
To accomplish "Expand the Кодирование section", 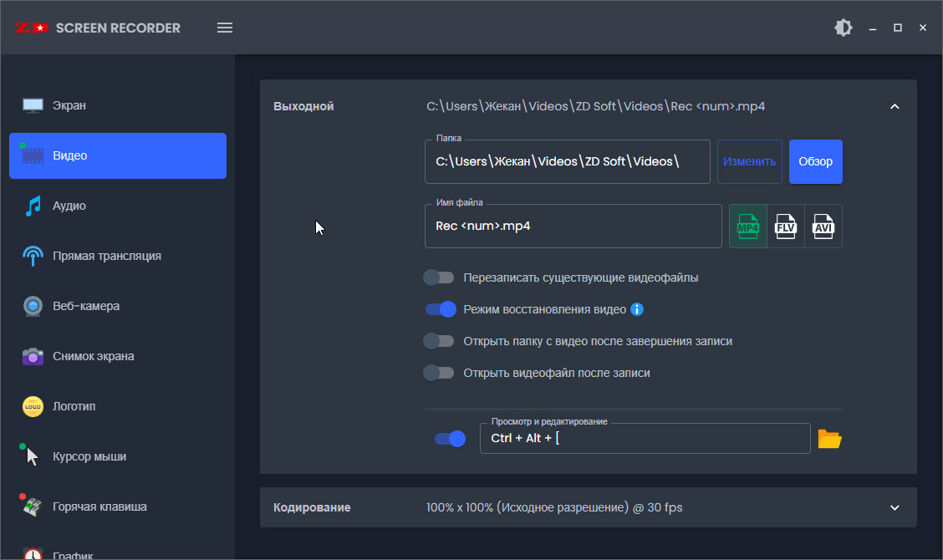I will (x=895, y=507).
